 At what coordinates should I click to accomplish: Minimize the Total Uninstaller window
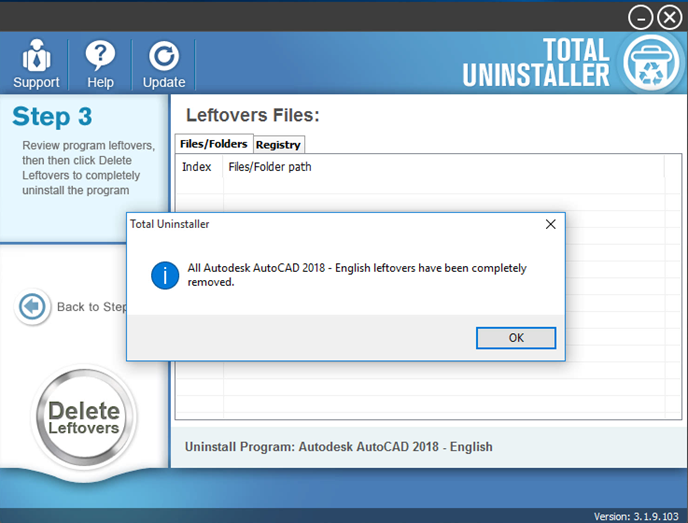click(x=640, y=18)
